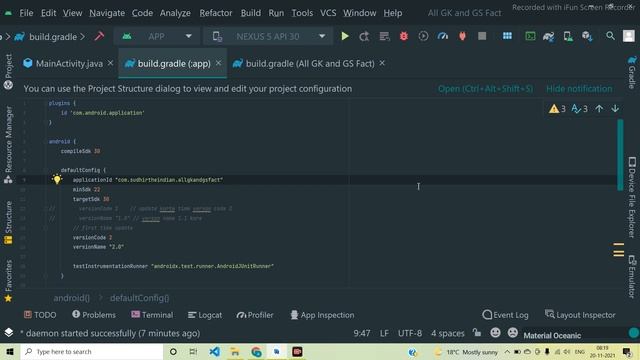Click the 4 spaces indent selector
Screen dimensions: 640x360
pyautogui.click(x=448, y=333)
